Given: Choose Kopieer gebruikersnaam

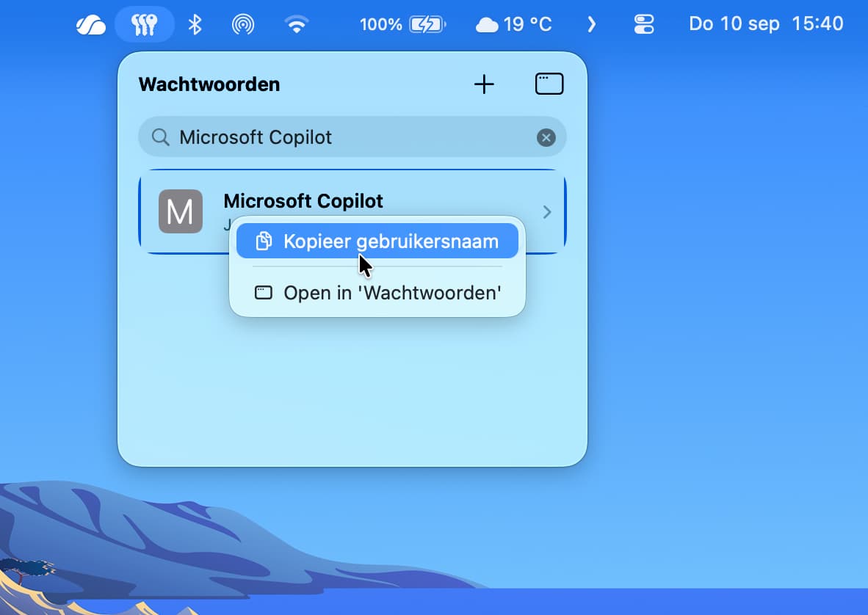Looking at the screenshot, I should (377, 241).
